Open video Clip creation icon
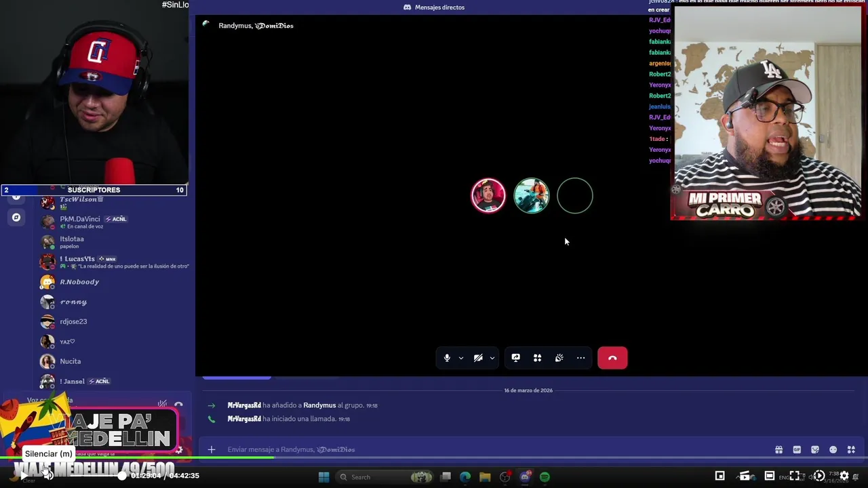This screenshot has height=488, width=868. click(x=745, y=476)
